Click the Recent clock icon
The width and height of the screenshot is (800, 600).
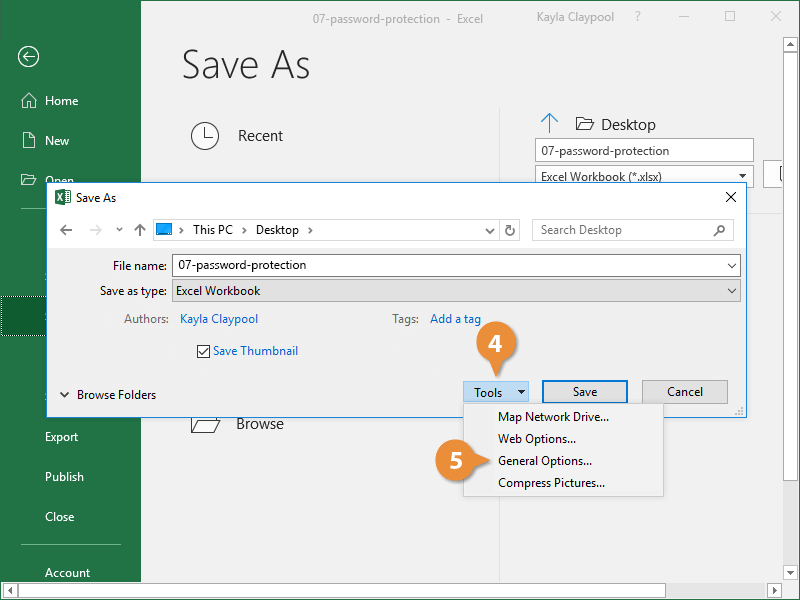[x=205, y=136]
